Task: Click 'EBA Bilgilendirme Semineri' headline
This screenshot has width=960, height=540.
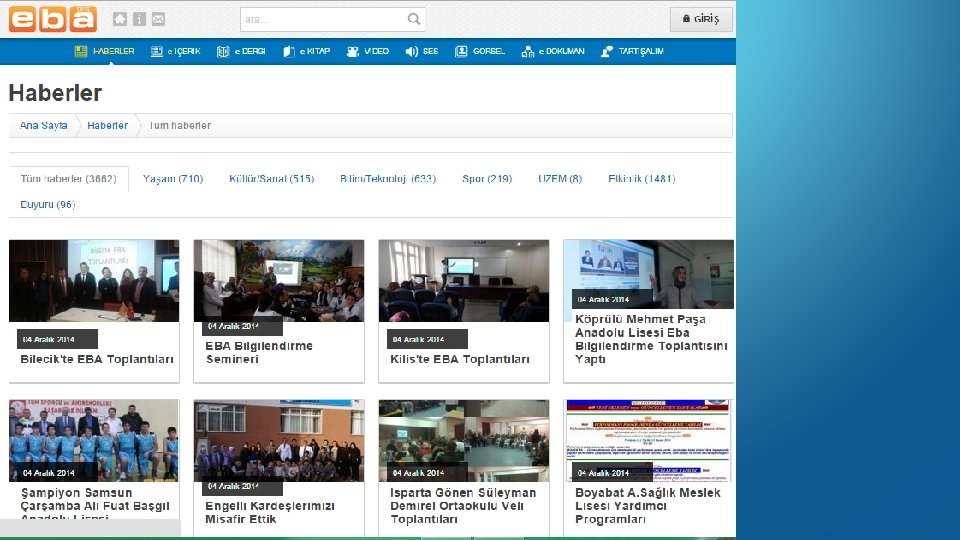Action: point(259,353)
